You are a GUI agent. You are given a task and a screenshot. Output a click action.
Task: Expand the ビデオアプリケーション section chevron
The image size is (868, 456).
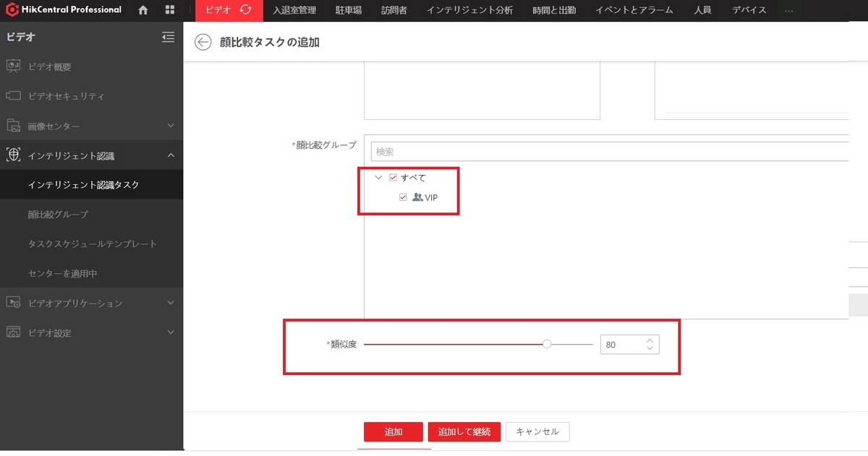pyautogui.click(x=171, y=304)
